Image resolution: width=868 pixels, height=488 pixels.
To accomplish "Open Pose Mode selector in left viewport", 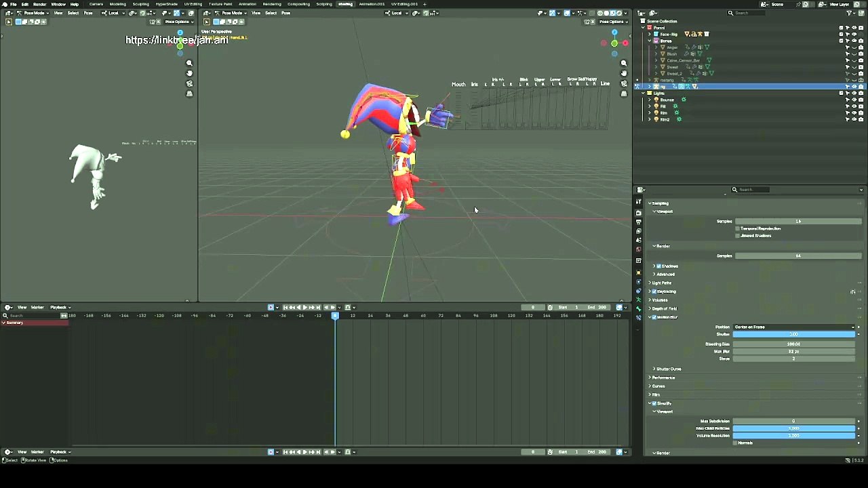I will (x=32, y=13).
